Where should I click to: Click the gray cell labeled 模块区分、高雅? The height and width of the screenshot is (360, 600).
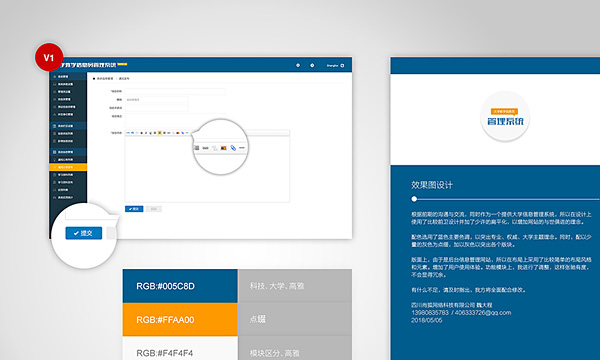pos(295,349)
